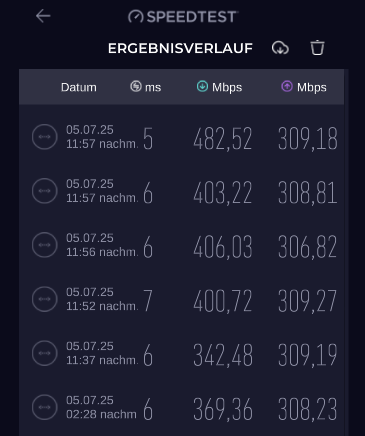Click the ping icon in the ms column
This screenshot has height=436, width=365.
coord(136,86)
